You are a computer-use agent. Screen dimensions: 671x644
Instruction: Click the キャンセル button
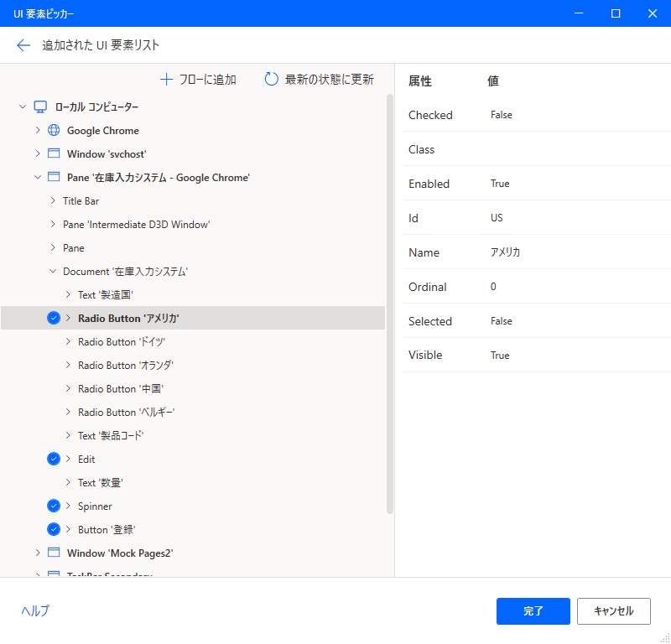(x=614, y=611)
